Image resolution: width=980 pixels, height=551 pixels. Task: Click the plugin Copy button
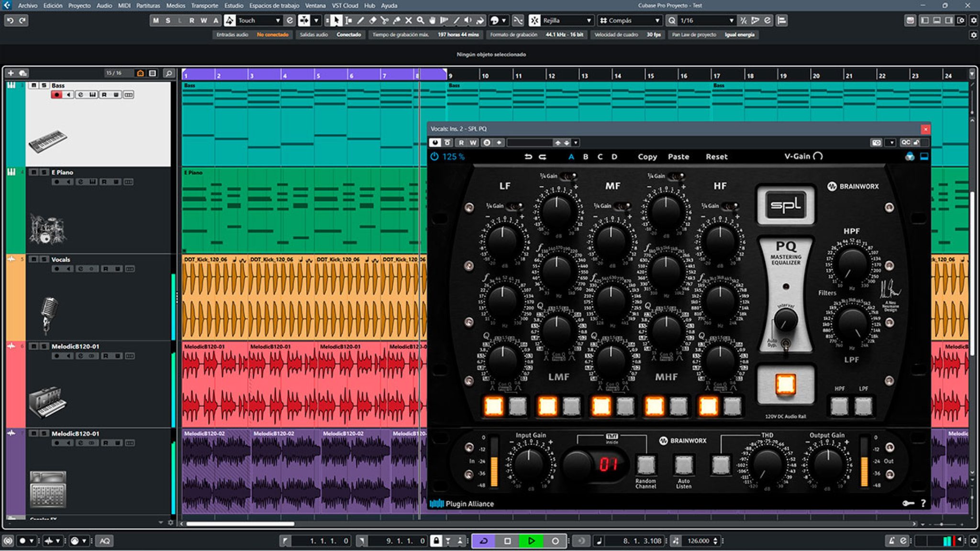647,156
